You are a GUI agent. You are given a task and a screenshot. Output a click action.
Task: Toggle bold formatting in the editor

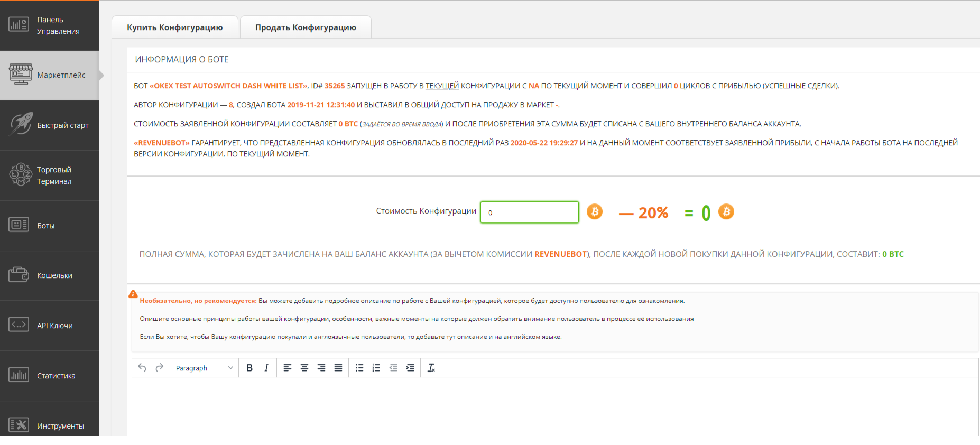point(249,368)
